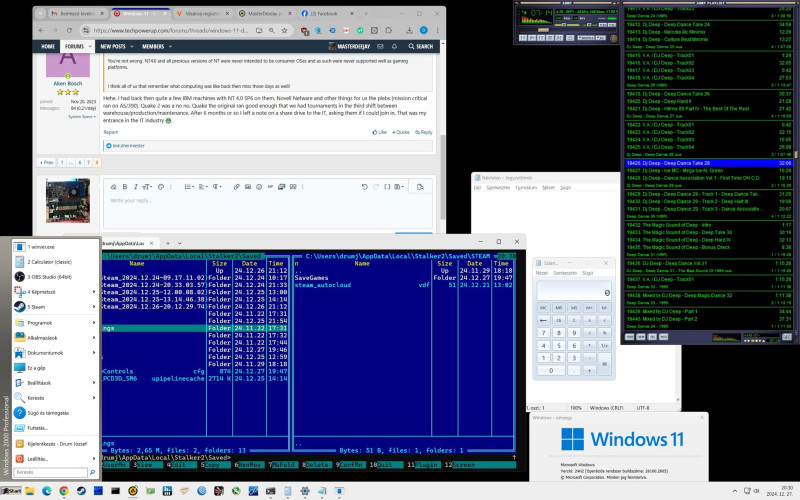
Task: Toggle BB code mode brackets icon
Action: coord(387,187)
